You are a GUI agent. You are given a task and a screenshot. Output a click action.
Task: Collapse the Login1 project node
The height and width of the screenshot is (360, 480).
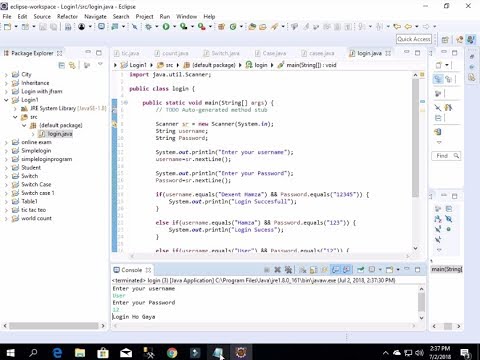(6, 100)
